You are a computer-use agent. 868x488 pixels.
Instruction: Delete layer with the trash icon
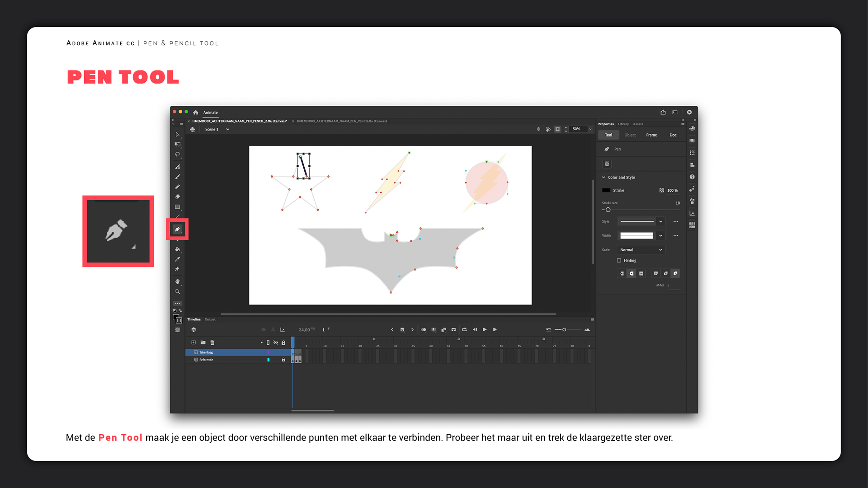pos(212,343)
